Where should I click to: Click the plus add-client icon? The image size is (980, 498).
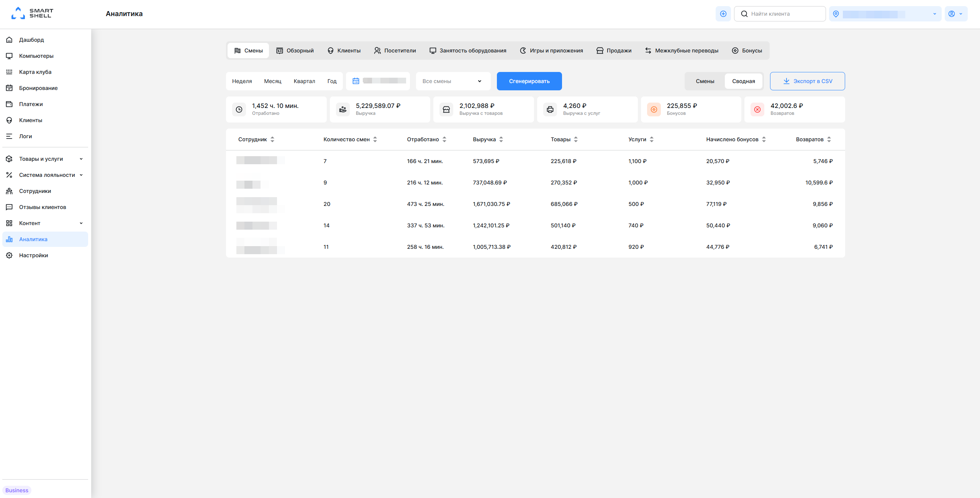(723, 14)
